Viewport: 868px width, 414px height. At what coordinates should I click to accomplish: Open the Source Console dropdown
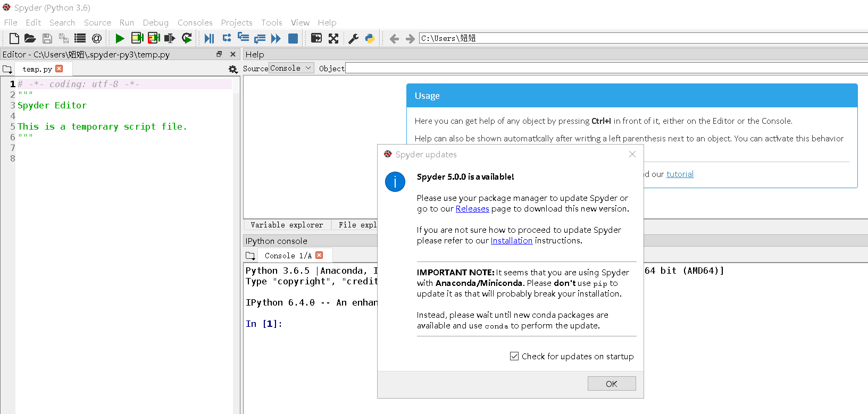click(291, 68)
